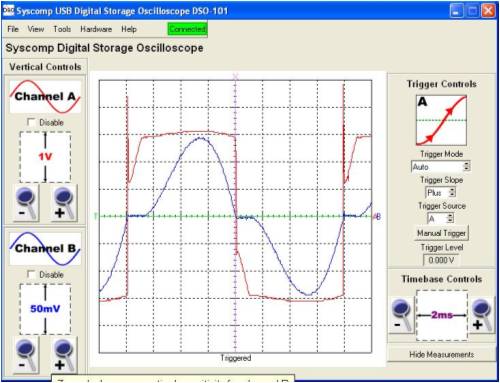Open Trigger Mode Auto dropdown
500x383 pixels.
tap(441, 167)
